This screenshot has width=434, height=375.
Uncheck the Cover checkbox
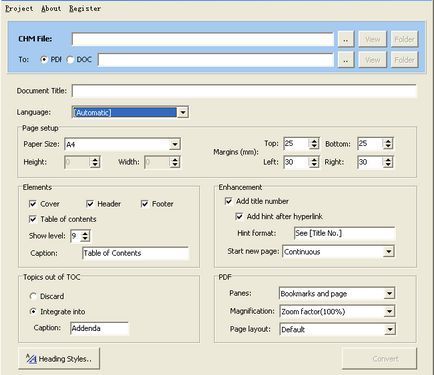click(x=33, y=204)
